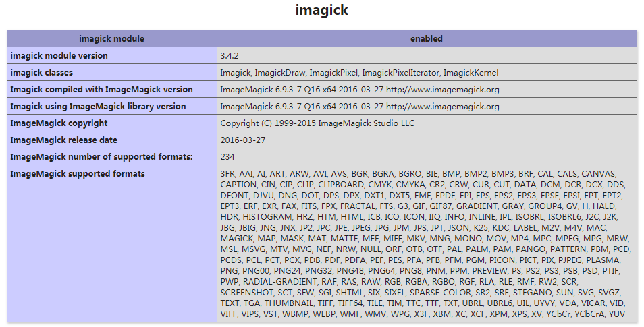Open imagemagick.org URL in library version row
This screenshot has height=327, width=644.
pyautogui.click(x=442, y=107)
